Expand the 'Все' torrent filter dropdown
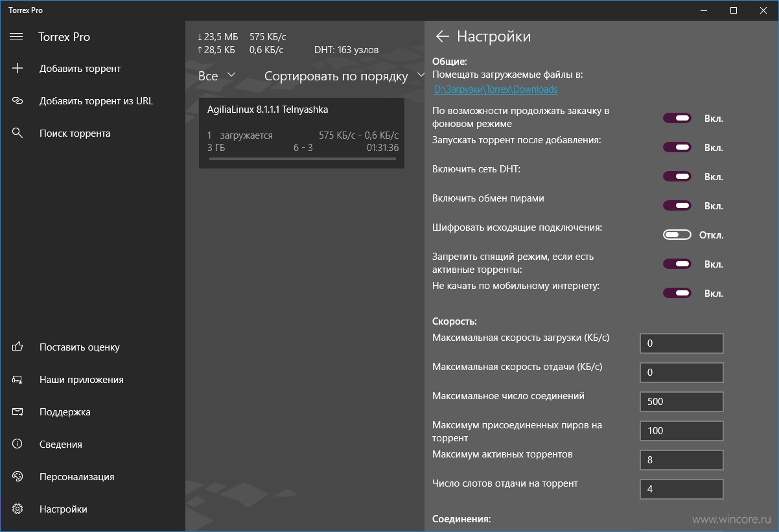779x532 pixels. 217,76
